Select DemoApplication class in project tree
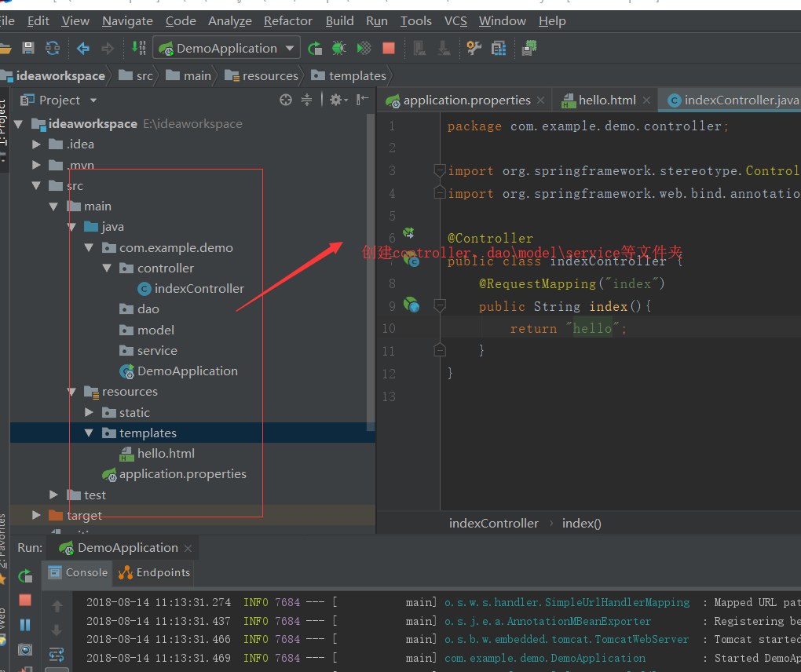 187,371
